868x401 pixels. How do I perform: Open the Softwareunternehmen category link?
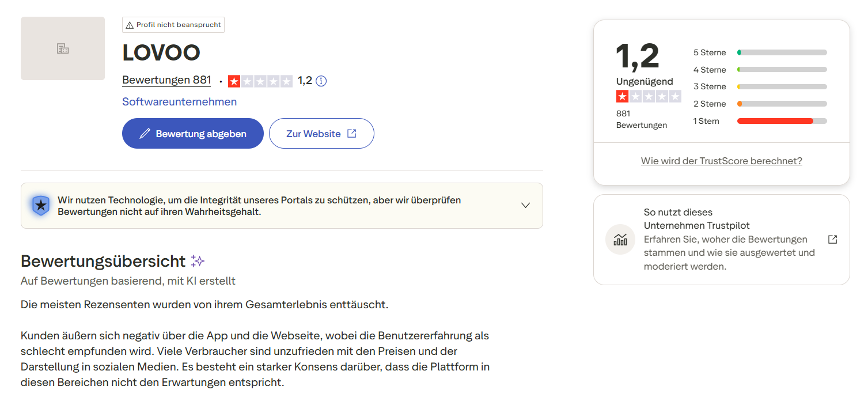click(x=179, y=102)
